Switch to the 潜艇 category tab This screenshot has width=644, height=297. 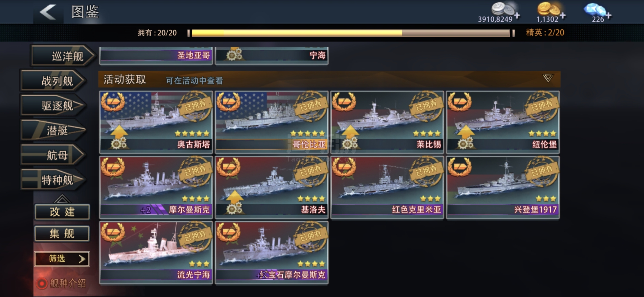53,130
